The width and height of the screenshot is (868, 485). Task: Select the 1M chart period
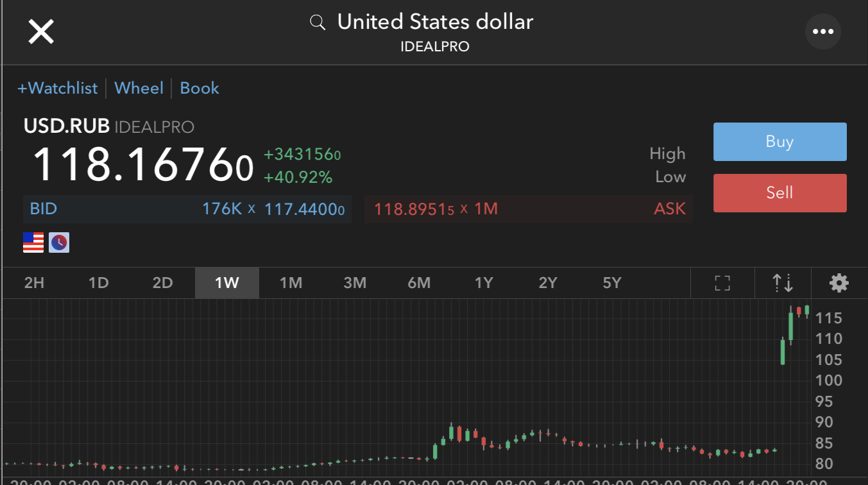tap(291, 283)
